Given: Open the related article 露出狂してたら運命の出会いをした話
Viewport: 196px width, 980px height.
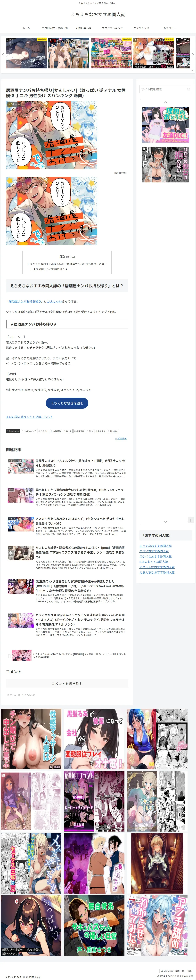Looking at the screenshot, I should pyautogui.click(x=67, y=497).
